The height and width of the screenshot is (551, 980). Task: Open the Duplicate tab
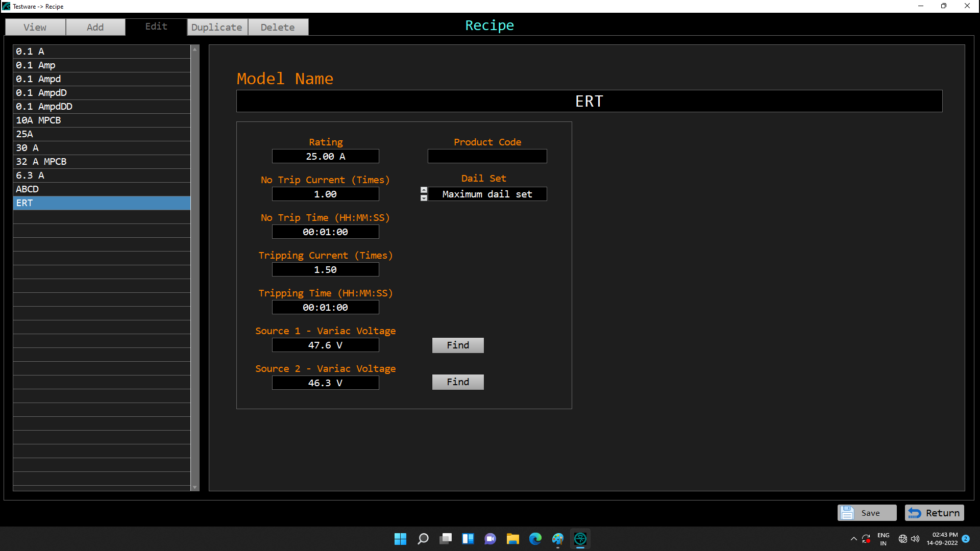coord(217,27)
